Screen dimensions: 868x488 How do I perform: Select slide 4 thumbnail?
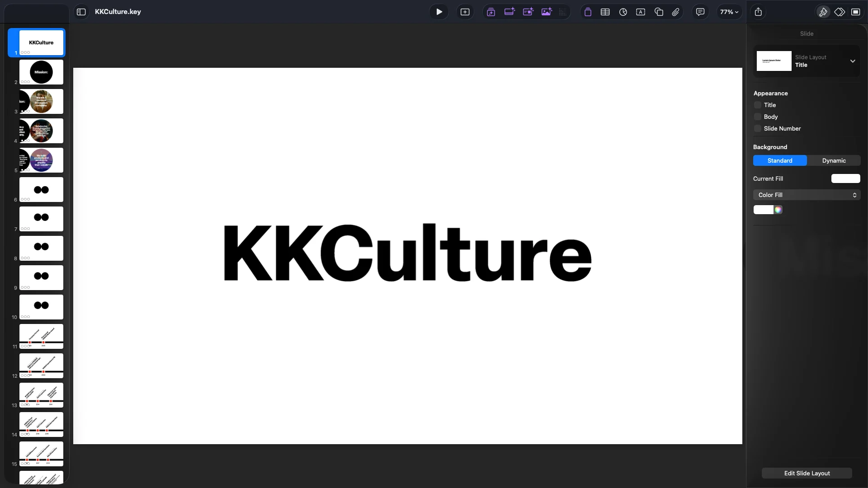tap(41, 131)
